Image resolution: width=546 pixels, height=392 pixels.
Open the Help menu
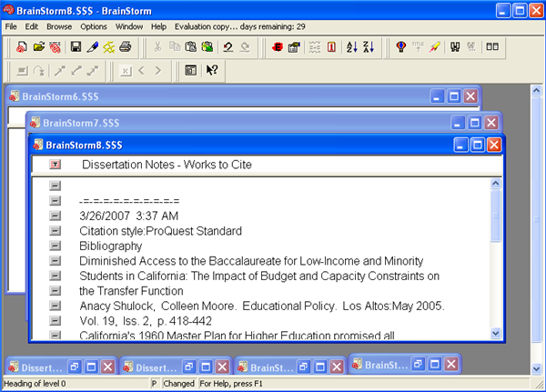[158, 26]
